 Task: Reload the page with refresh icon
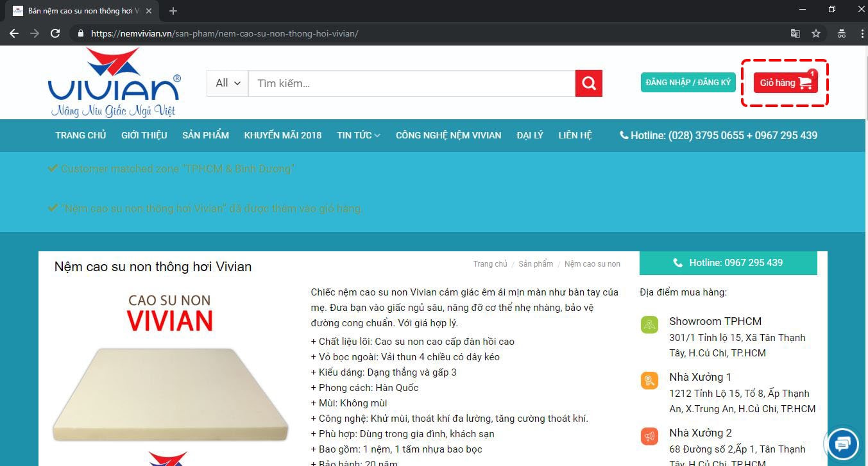tap(55, 33)
